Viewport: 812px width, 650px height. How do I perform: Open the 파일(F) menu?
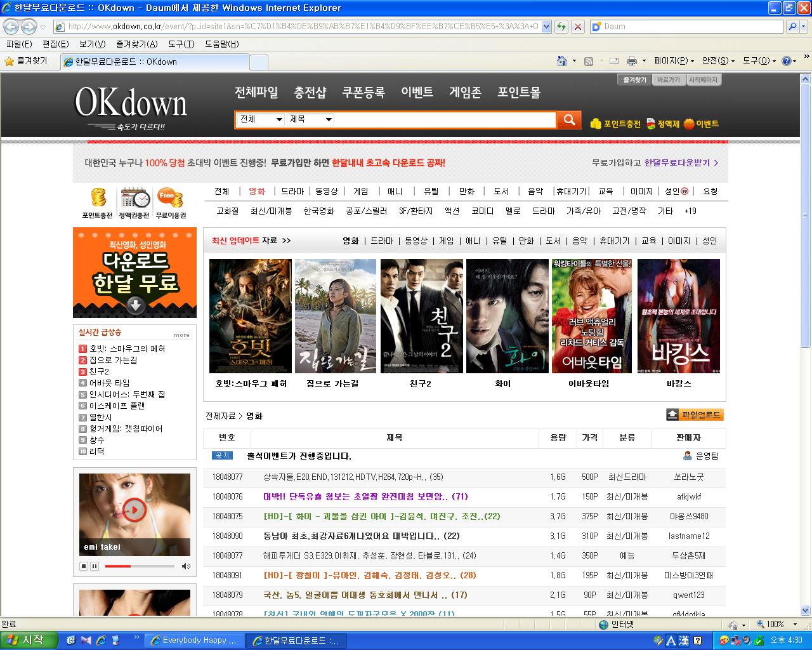coord(19,44)
